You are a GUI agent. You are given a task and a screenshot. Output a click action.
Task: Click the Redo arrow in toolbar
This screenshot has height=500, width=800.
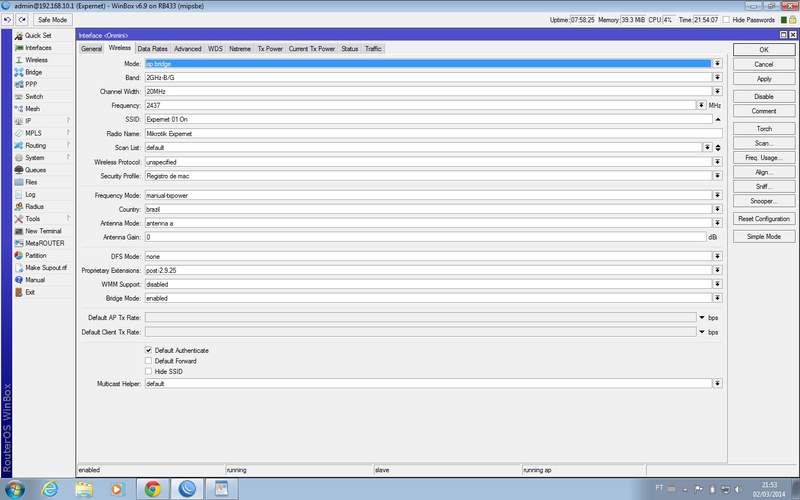pos(22,20)
